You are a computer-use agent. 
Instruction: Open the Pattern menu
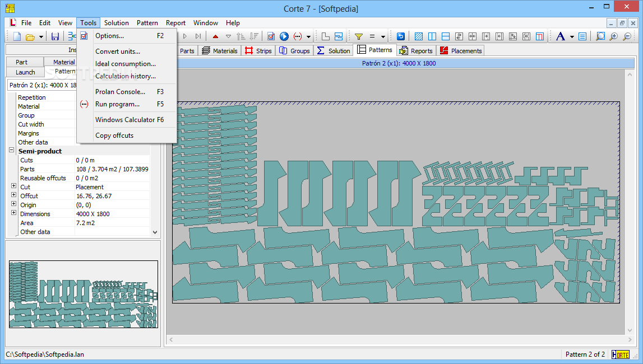click(147, 23)
